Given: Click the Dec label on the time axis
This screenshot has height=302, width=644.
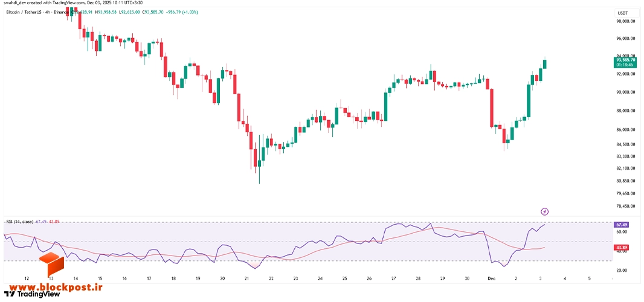Looking at the screenshot, I should [x=492, y=278].
